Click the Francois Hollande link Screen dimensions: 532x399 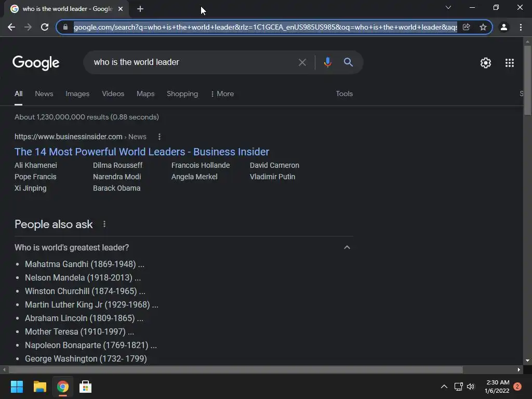point(201,165)
